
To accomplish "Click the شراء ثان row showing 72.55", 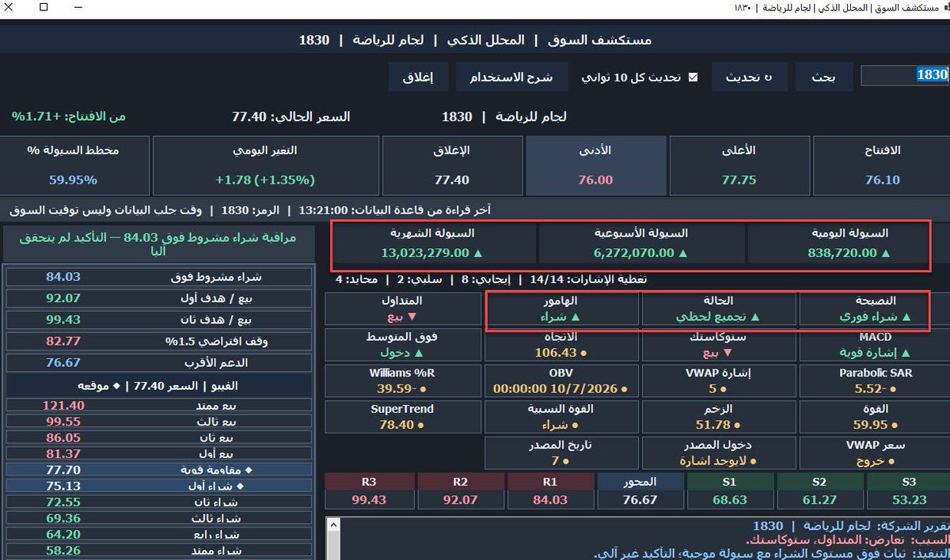I will pos(159,502).
